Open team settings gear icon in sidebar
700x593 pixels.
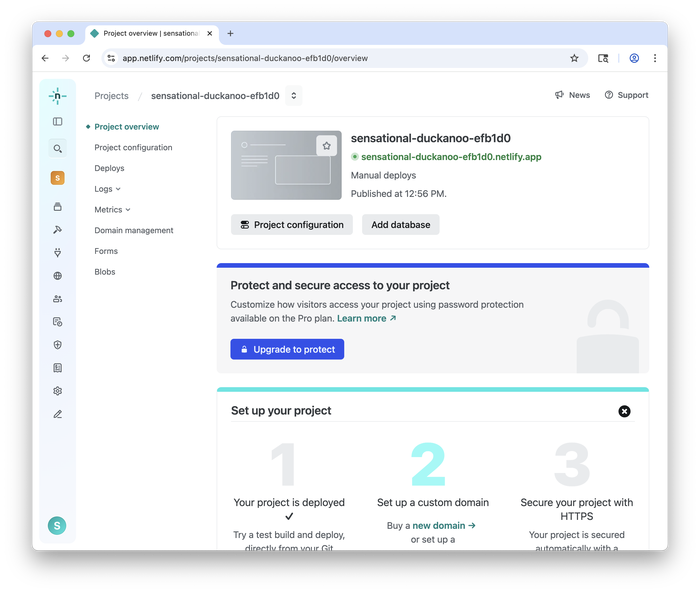(x=58, y=391)
